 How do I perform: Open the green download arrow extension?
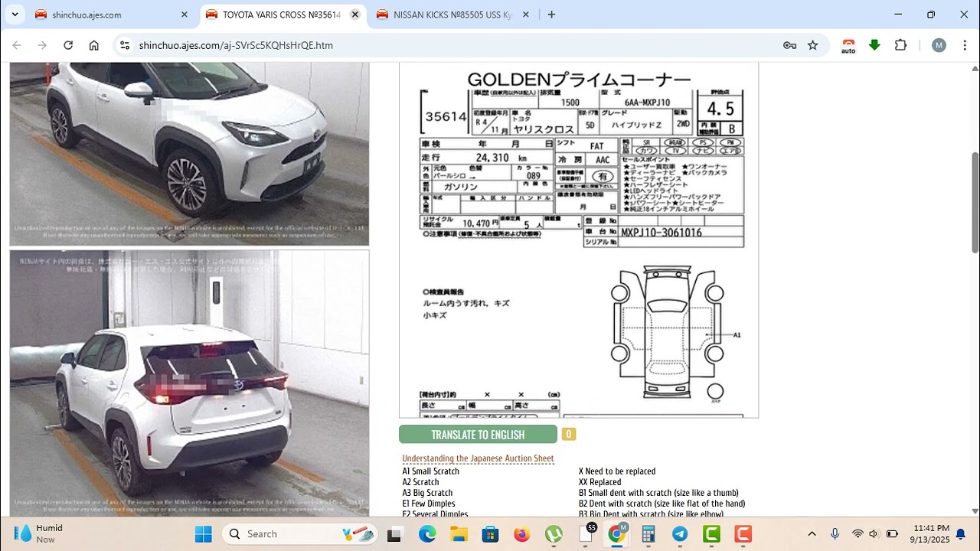click(874, 45)
